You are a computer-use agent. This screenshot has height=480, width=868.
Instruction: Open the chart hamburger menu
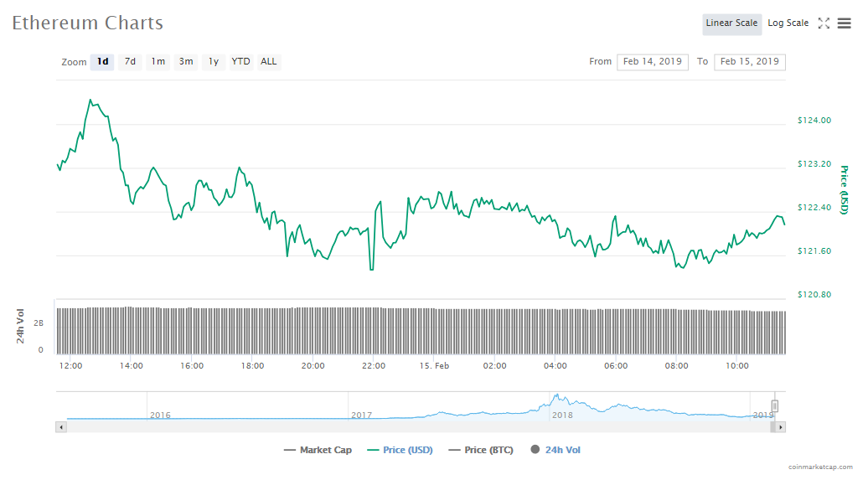click(x=844, y=23)
